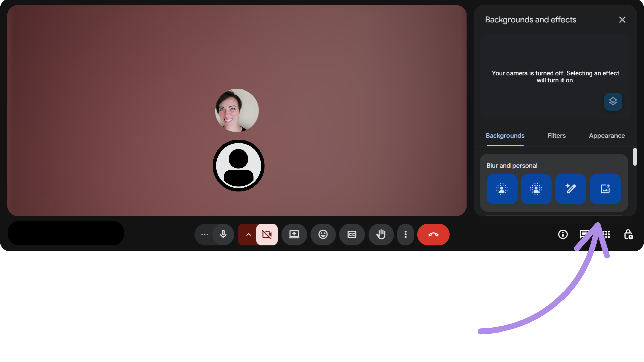The width and height of the screenshot is (644, 362).
Task: Apply full background blur
Action: (536, 189)
